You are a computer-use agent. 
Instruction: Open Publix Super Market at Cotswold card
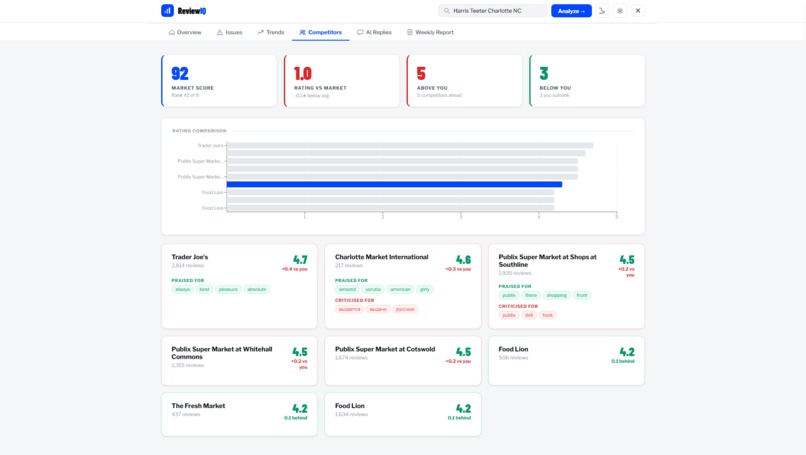point(385,349)
